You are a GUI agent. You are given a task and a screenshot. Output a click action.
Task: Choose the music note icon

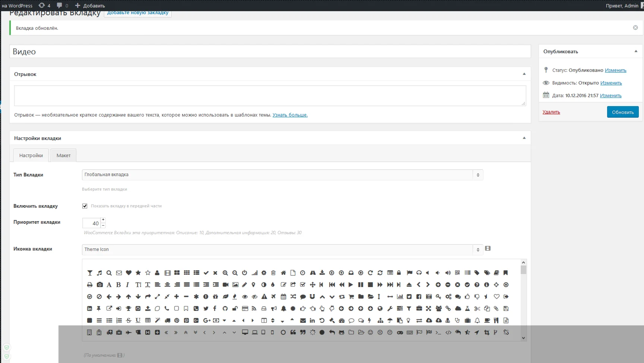coord(99,273)
